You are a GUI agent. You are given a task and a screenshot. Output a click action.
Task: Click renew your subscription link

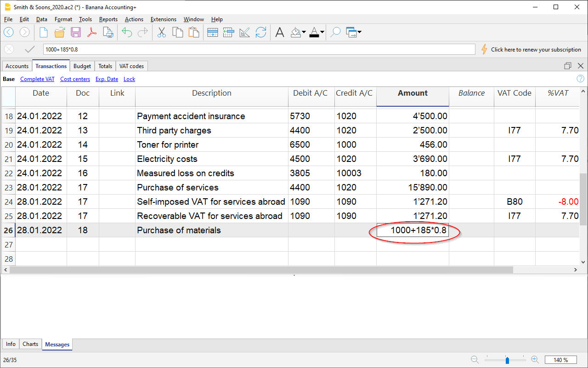(x=536, y=50)
